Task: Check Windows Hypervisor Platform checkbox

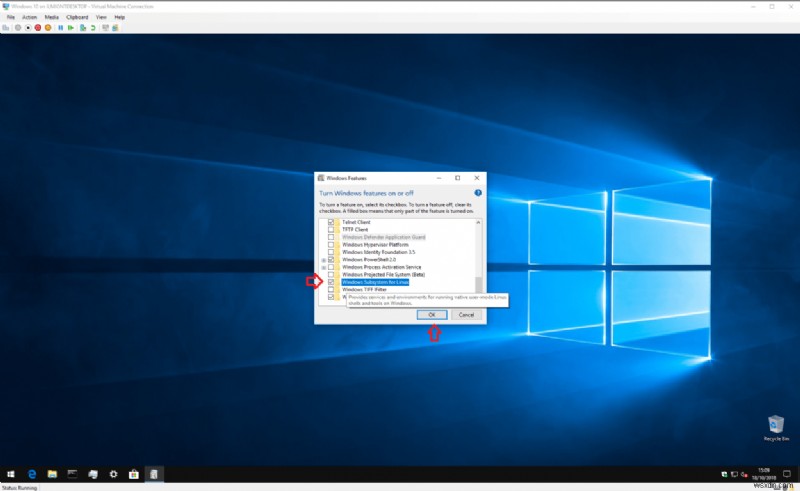Action: coord(331,244)
